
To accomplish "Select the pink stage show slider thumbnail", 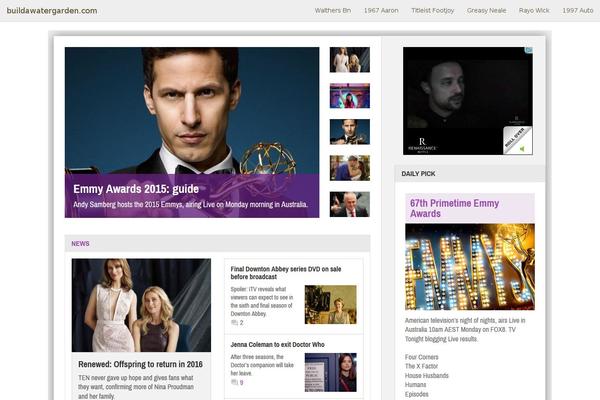I will pos(350,96).
